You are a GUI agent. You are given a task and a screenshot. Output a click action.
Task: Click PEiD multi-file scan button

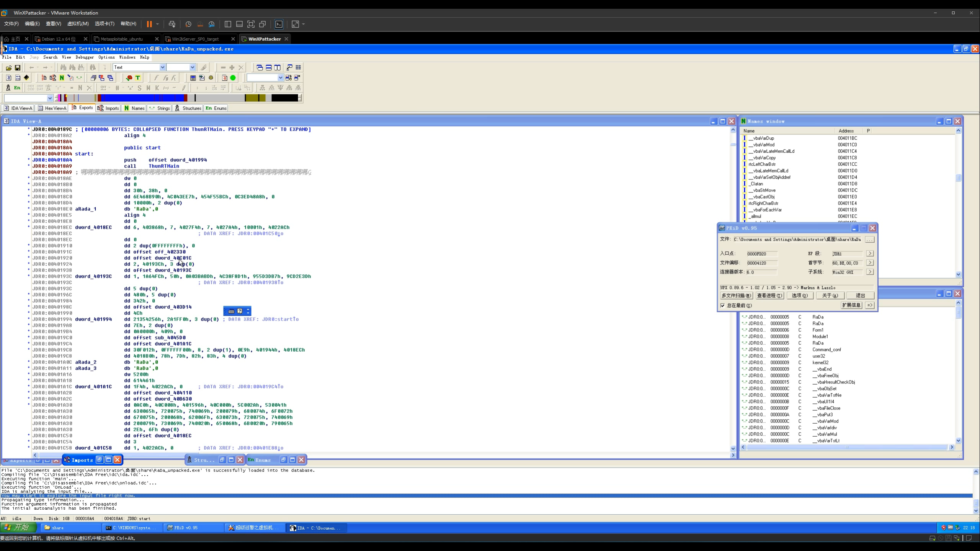point(736,295)
